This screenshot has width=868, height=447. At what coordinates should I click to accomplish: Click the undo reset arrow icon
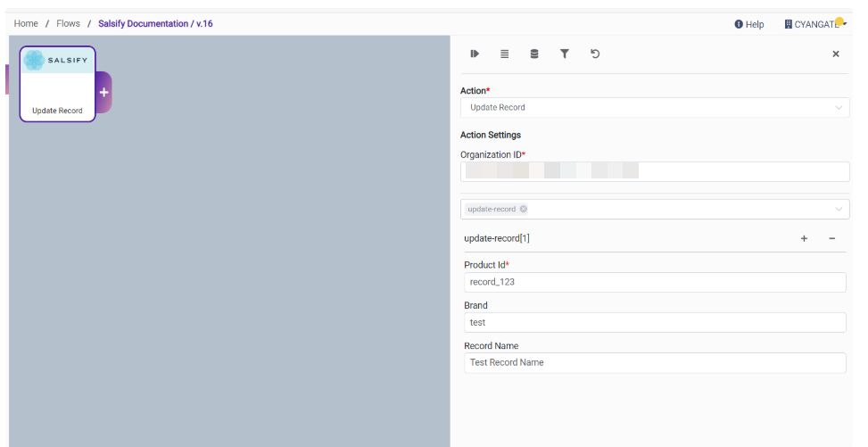click(595, 54)
